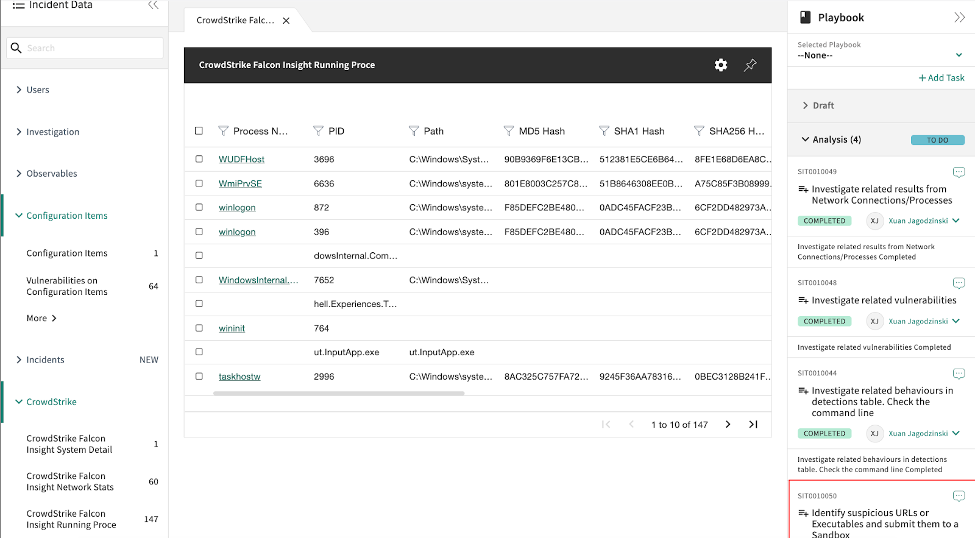Jump to first page of results
This screenshot has height=539, width=977.
[x=606, y=424]
